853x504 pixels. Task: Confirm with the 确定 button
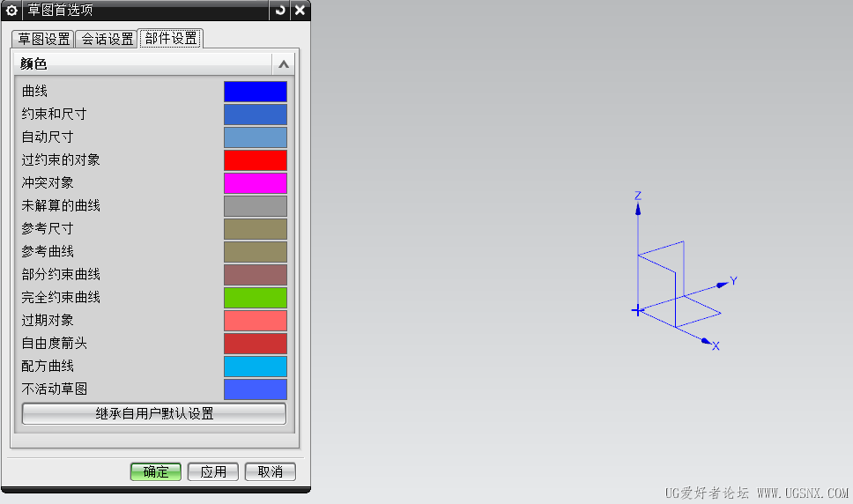156,471
